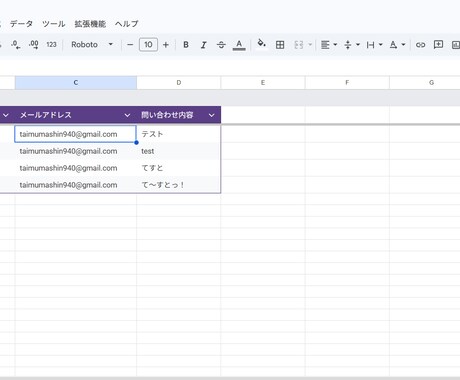Viewport: 460px width, 380px height.
Task: Increase font size with plus button
Action: [166, 45]
